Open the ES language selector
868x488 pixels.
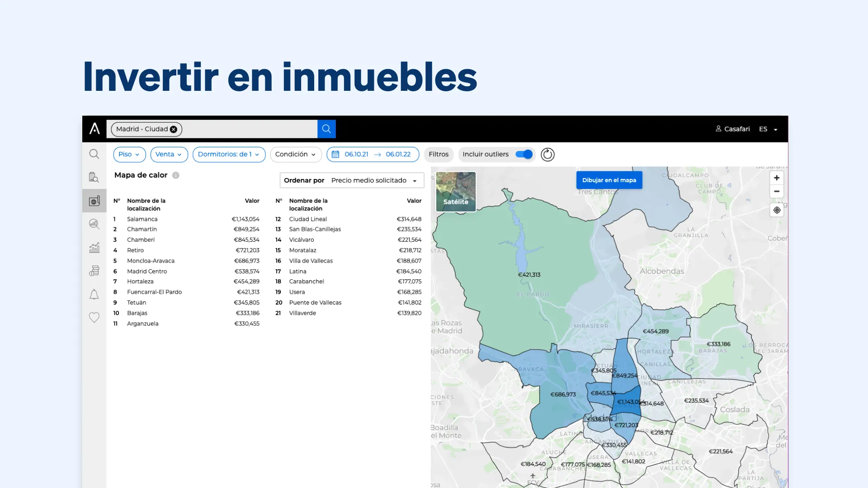coord(768,129)
